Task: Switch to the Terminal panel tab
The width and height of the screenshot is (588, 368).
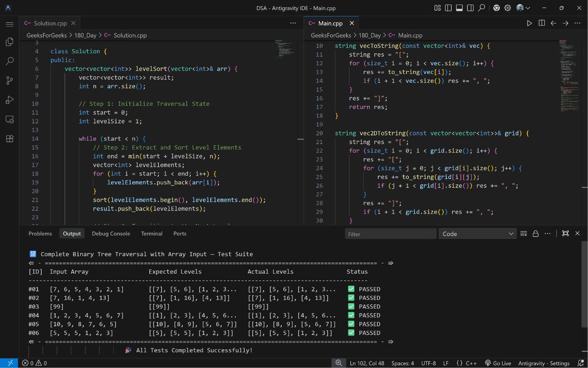Action: [152, 234]
